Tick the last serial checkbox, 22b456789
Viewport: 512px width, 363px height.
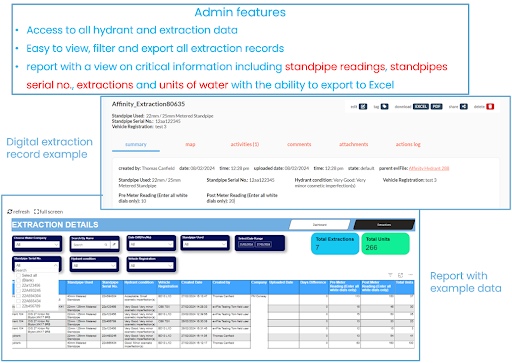[19, 306]
